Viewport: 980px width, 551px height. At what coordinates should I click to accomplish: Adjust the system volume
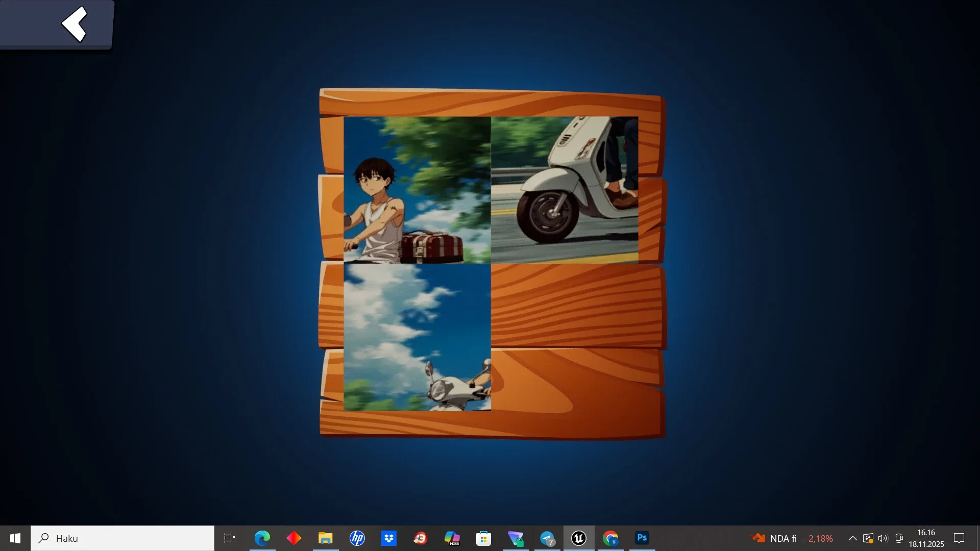[x=883, y=538]
